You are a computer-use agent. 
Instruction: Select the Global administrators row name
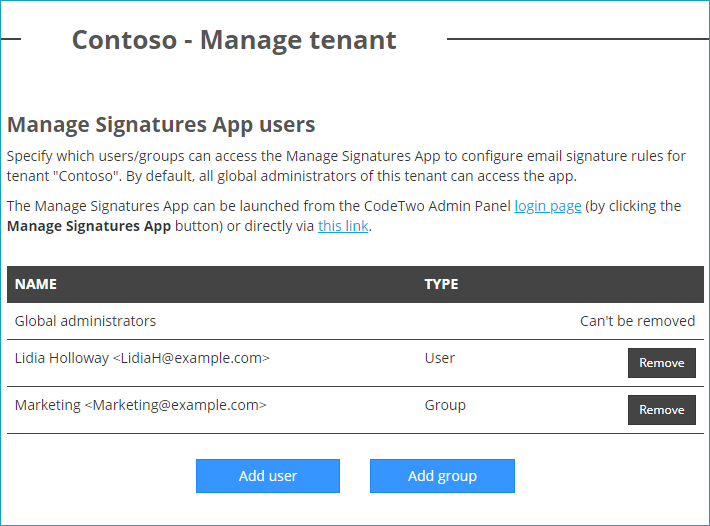click(85, 321)
